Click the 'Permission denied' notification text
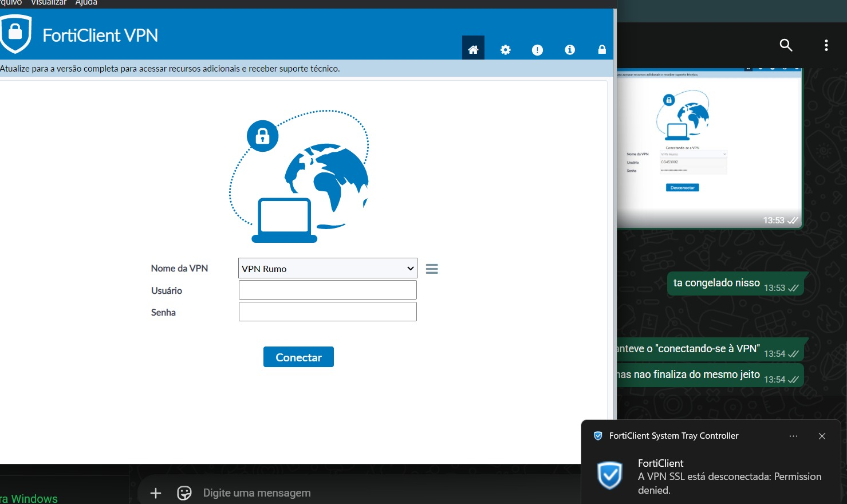Screen dimensions: 847x504 pos(730,483)
